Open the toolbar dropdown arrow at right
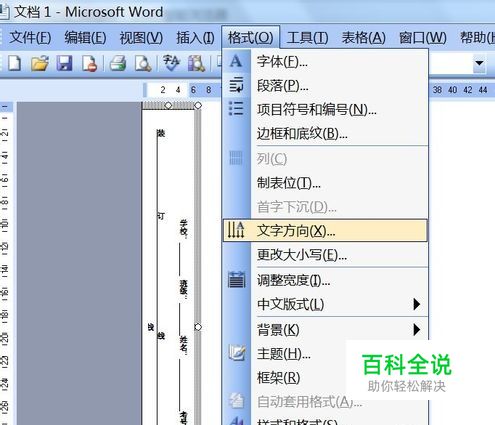 pyautogui.click(x=479, y=63)
